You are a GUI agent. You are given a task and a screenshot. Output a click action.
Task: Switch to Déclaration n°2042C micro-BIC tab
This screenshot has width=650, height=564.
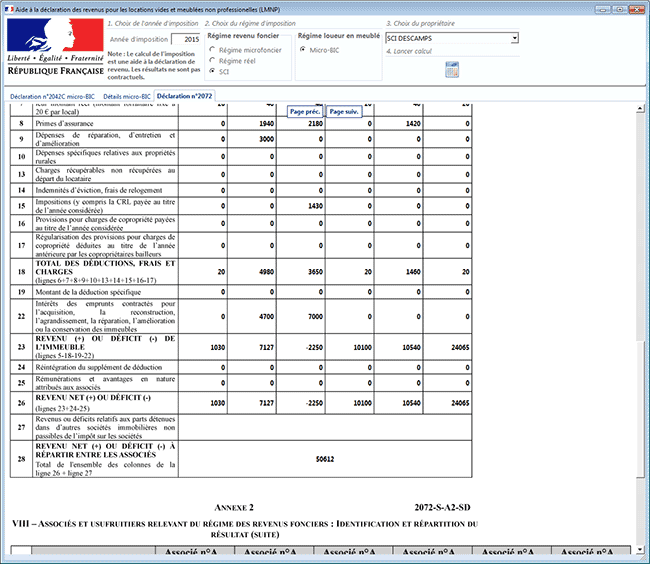52,96
